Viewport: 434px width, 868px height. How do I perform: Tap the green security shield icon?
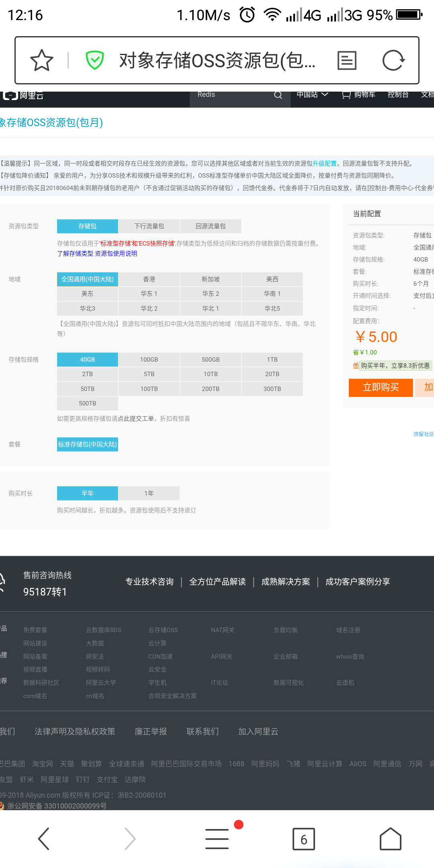[95, 60]
